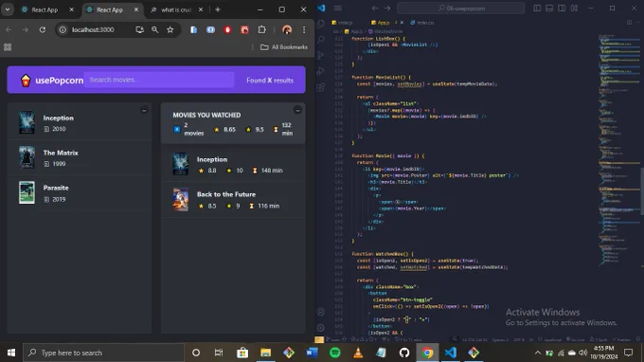Click the Back to the Future poster thumbnail
Image resolution: width=644 pixels, height=362 pixels.
180,200
